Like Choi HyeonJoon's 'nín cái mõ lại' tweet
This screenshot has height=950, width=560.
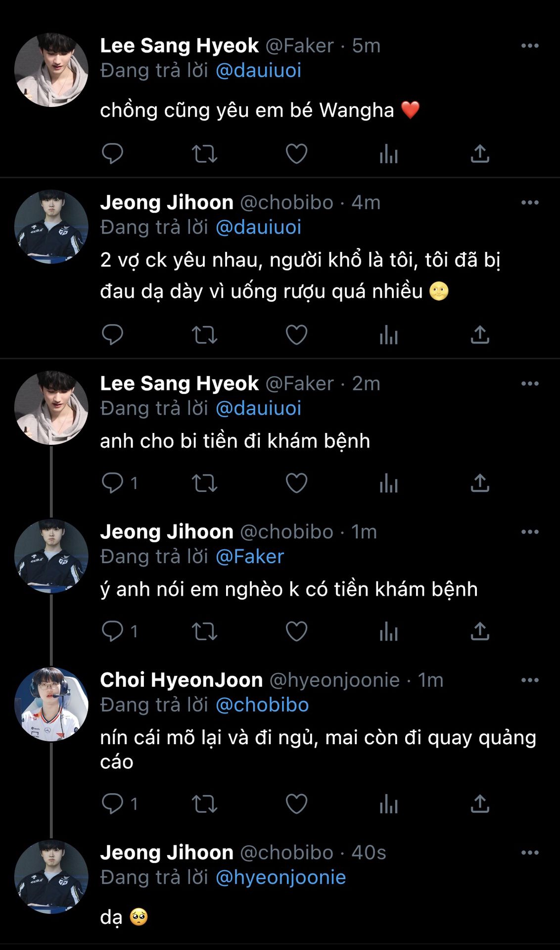point(296,804)
